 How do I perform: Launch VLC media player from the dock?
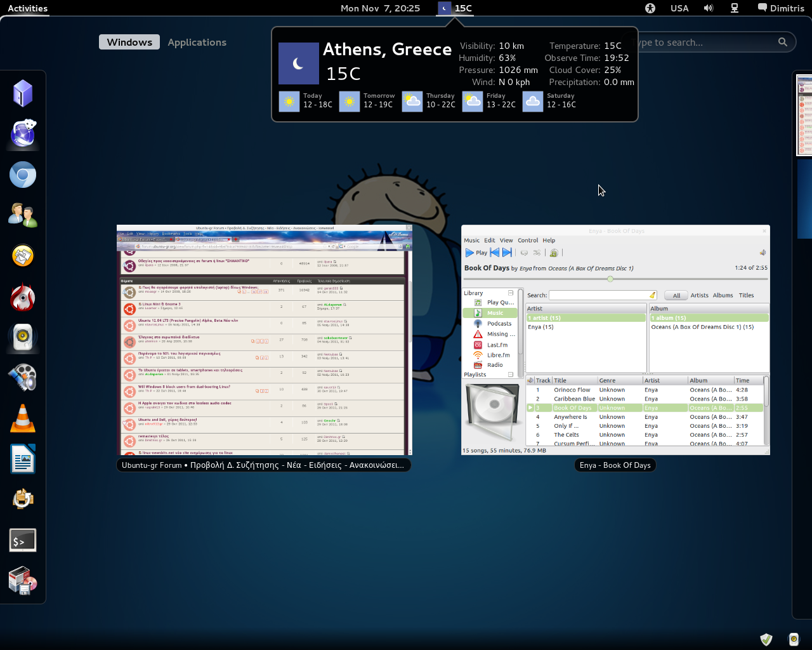point(23,419)
